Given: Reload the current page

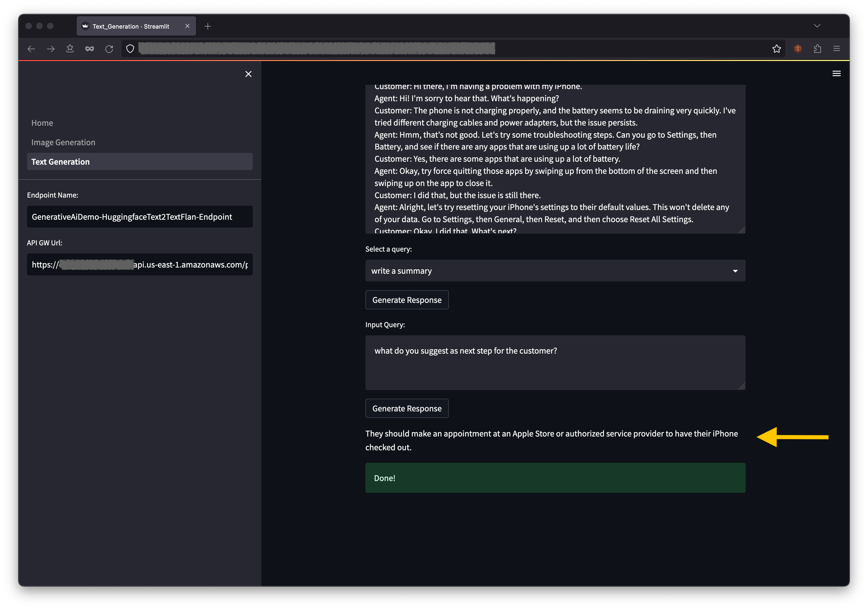Looking at the screenshot, I should pos(109,49).
